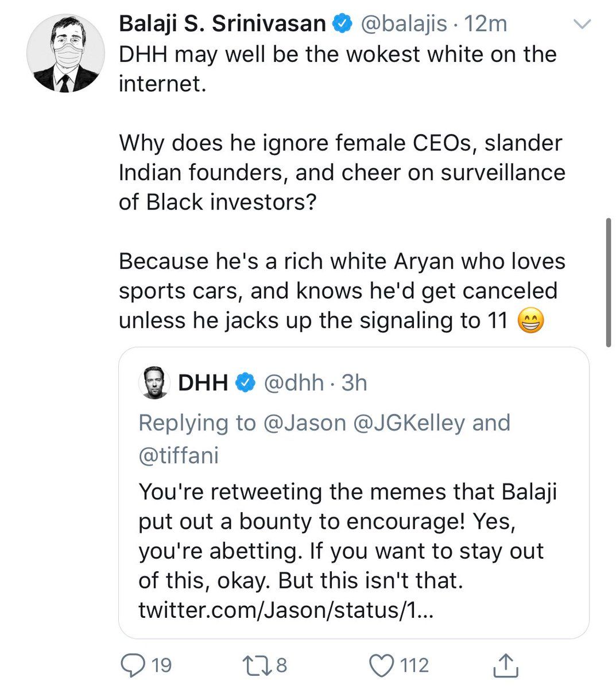Follow the @Jason mention link
The height and width of the screenshot is (689, 616).
click(x=304, y=423)
